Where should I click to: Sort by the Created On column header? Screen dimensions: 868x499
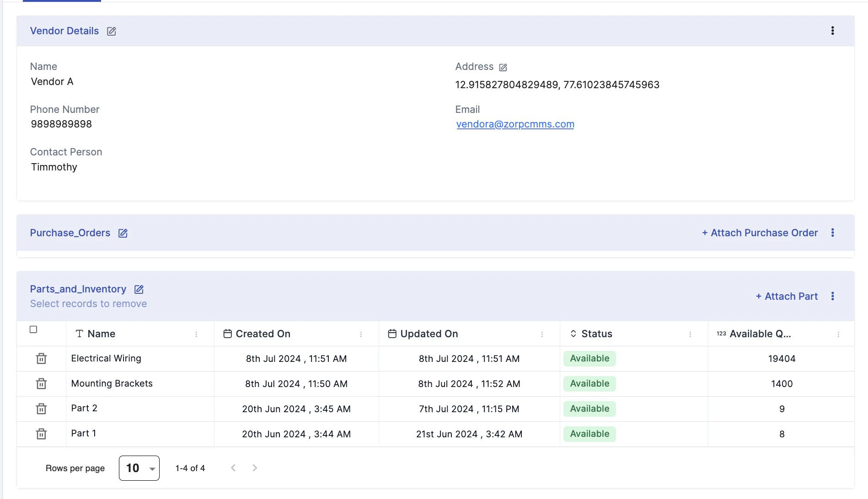(263, 334)
